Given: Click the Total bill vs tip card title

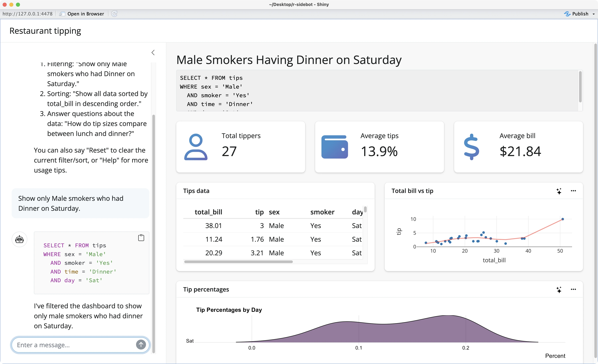Looking at the screenshot, I should 412,191.
